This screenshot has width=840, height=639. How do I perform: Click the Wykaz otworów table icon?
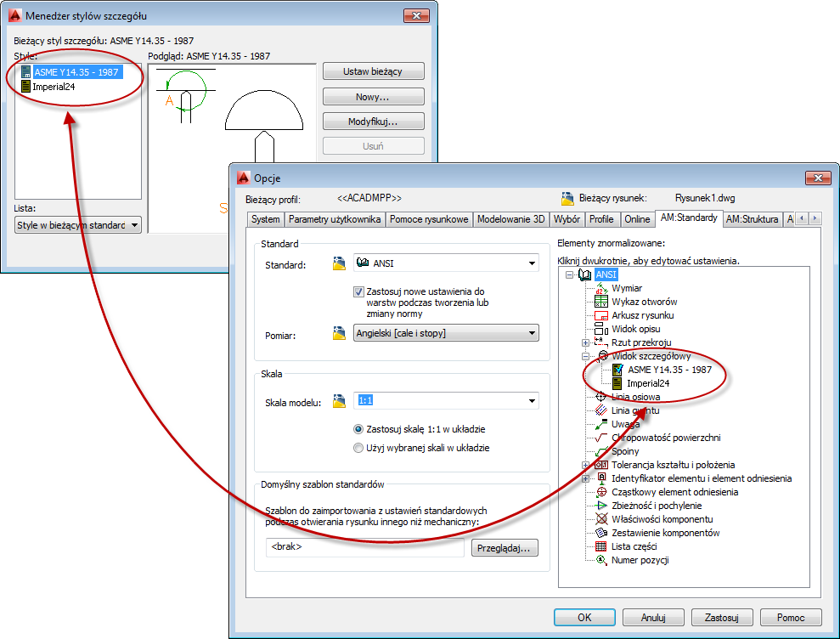601,302
